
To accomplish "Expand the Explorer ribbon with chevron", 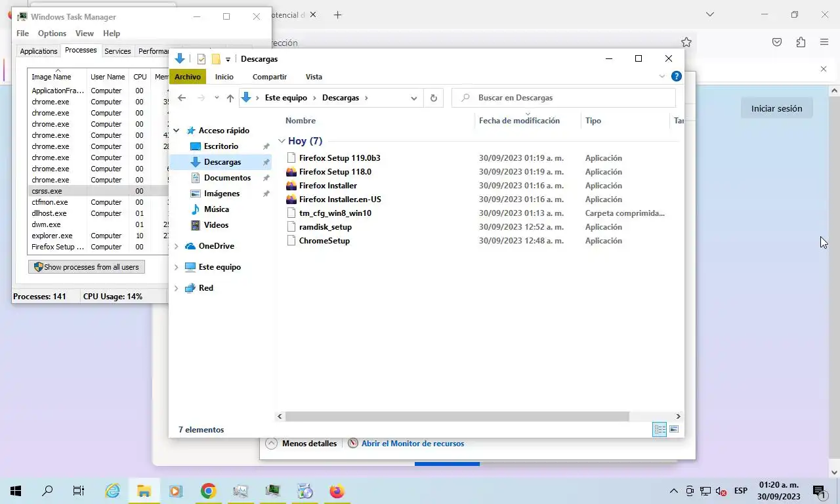I will [661, 77].
